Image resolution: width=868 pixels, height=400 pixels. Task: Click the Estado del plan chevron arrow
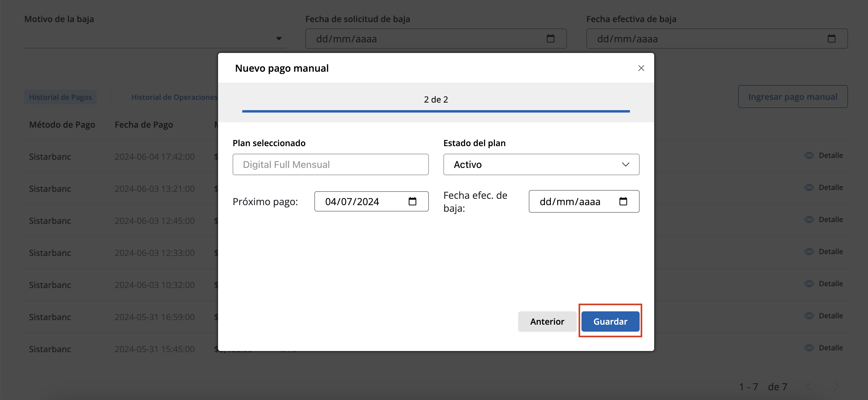[x=626, y=164]
